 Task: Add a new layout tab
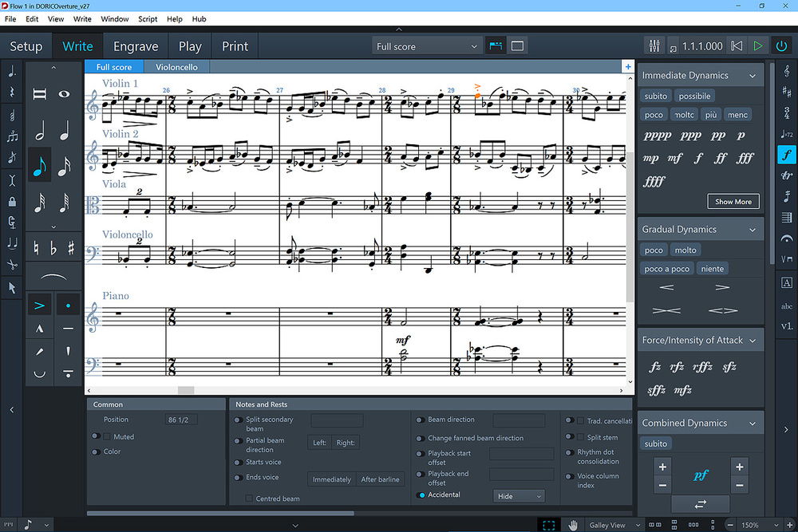pyautogui.click(x=628, y=67)
